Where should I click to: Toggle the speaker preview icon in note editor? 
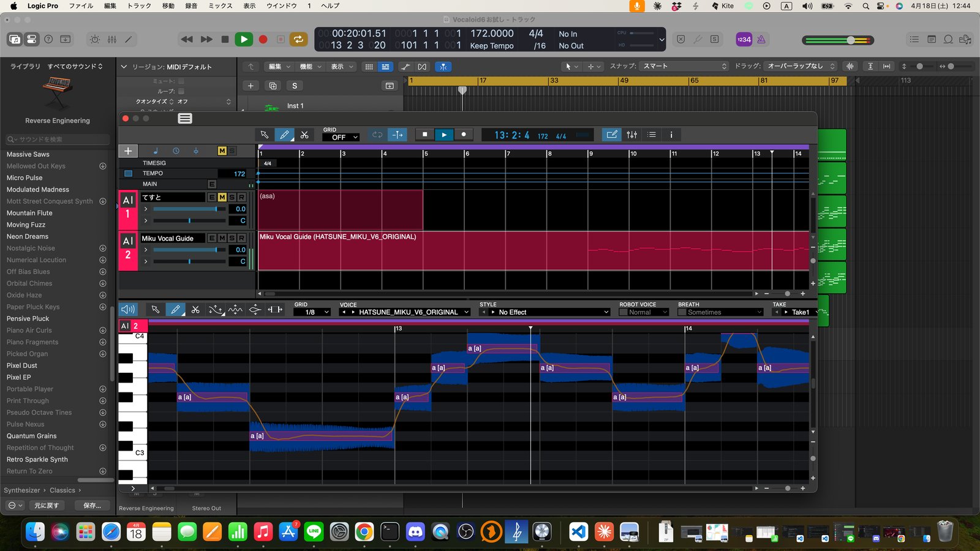(127, 310)
